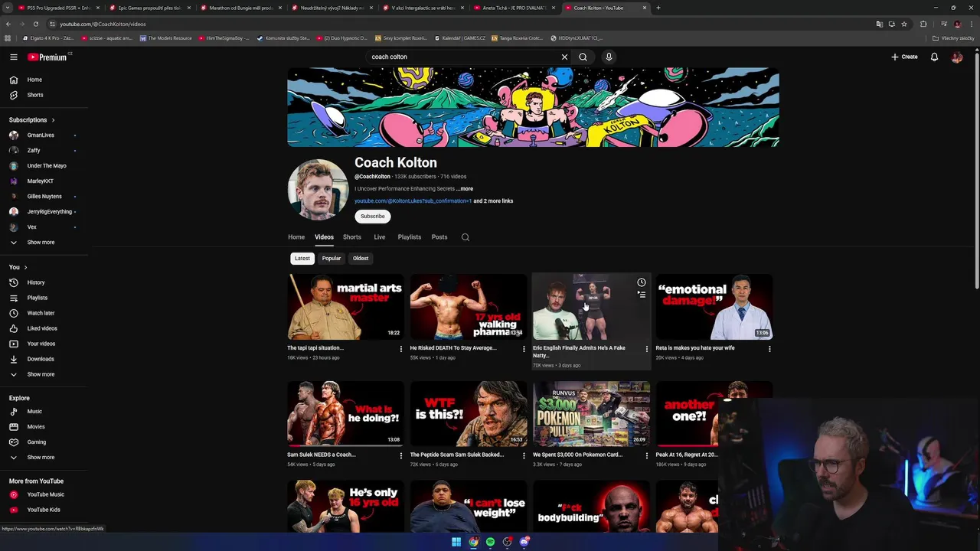The width and height of the screenshot is (980, 551).
Task: Open a new browser tab
Action: point(658,8)
